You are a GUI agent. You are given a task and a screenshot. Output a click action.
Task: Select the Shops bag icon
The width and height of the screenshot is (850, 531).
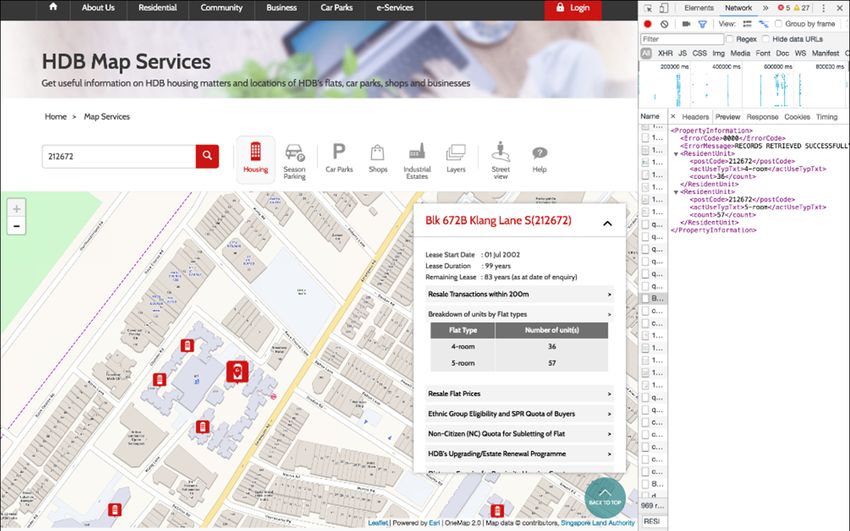point(378,158)
